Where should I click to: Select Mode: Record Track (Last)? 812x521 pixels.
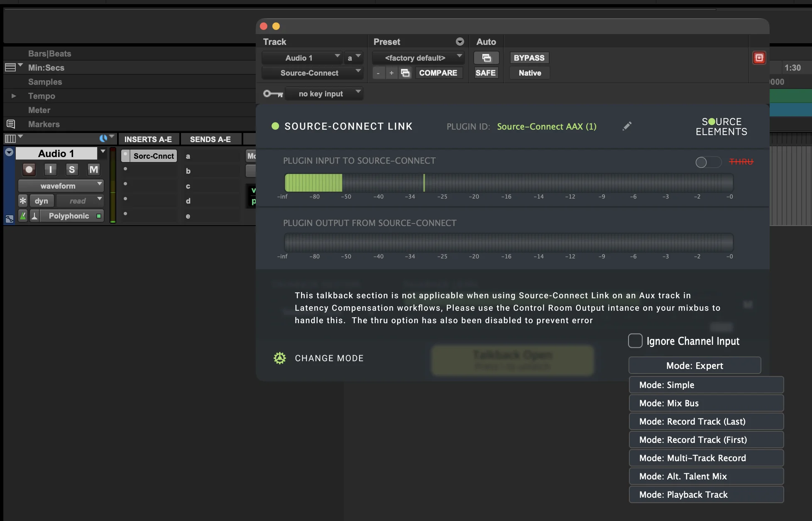tap(706, 421)
